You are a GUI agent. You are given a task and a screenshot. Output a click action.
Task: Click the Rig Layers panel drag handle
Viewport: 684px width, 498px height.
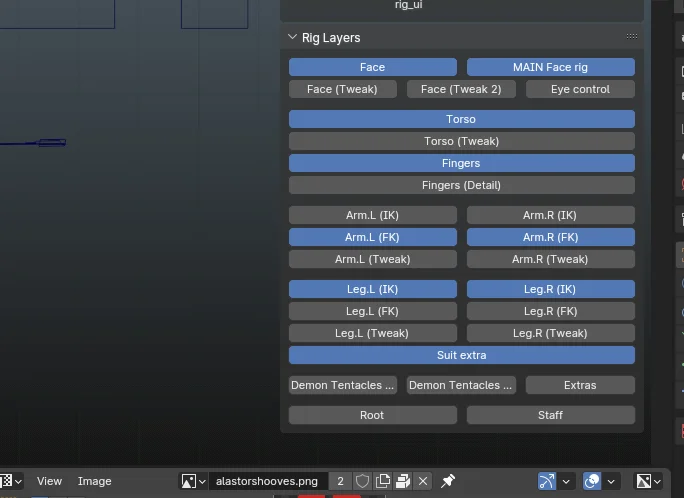pos(631,37)
